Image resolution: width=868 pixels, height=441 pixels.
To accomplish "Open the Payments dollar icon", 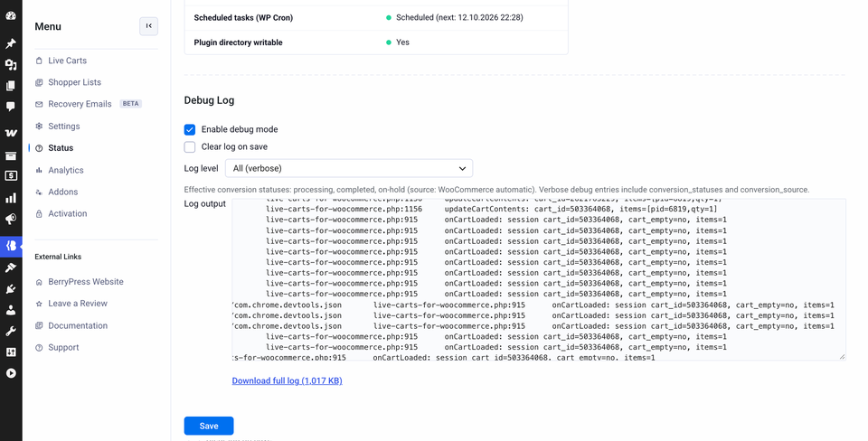I will click(11, 176).
